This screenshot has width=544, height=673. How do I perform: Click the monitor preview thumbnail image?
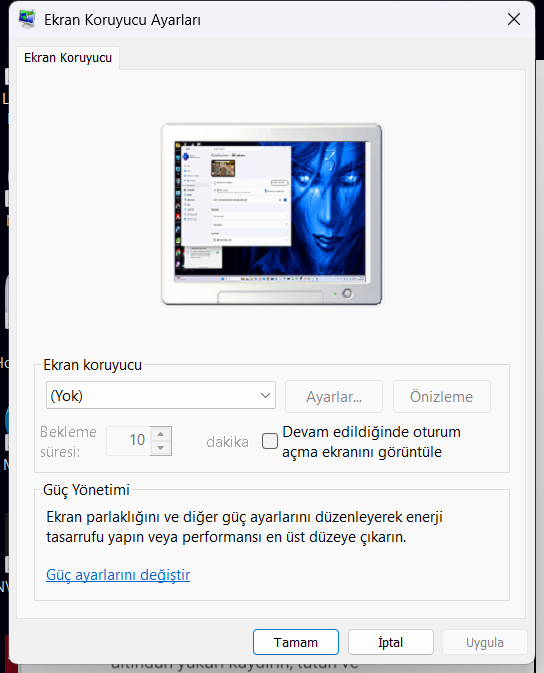pos(271,214)
